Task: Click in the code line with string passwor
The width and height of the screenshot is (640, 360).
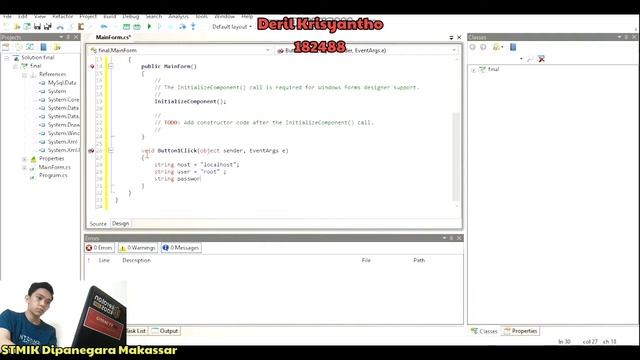Action: (177, 179)
